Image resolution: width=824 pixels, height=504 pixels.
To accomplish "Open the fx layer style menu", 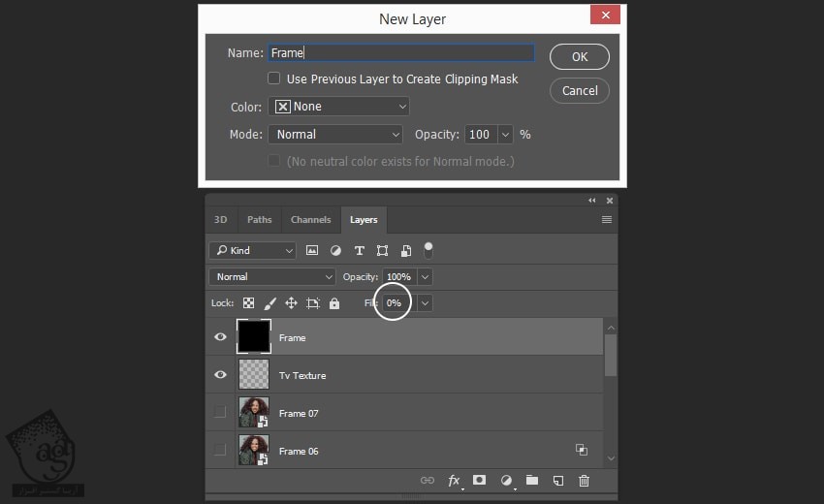I will tap(454, 480).
